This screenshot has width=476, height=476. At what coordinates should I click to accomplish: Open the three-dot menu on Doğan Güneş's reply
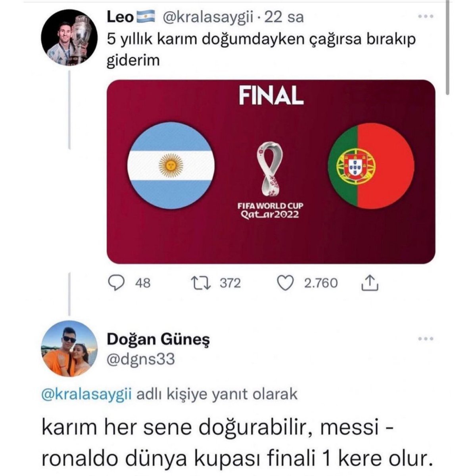tap(427, 339)
